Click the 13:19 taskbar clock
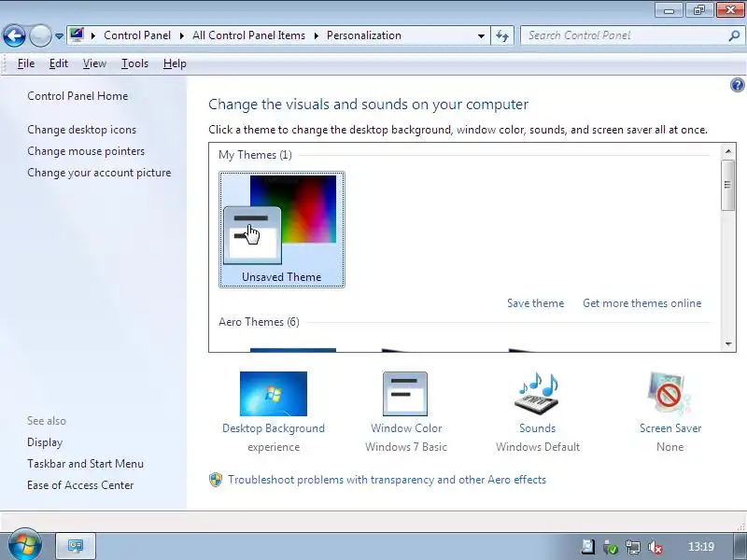This screenshot has height=560, width=747. tap(701, 547)
